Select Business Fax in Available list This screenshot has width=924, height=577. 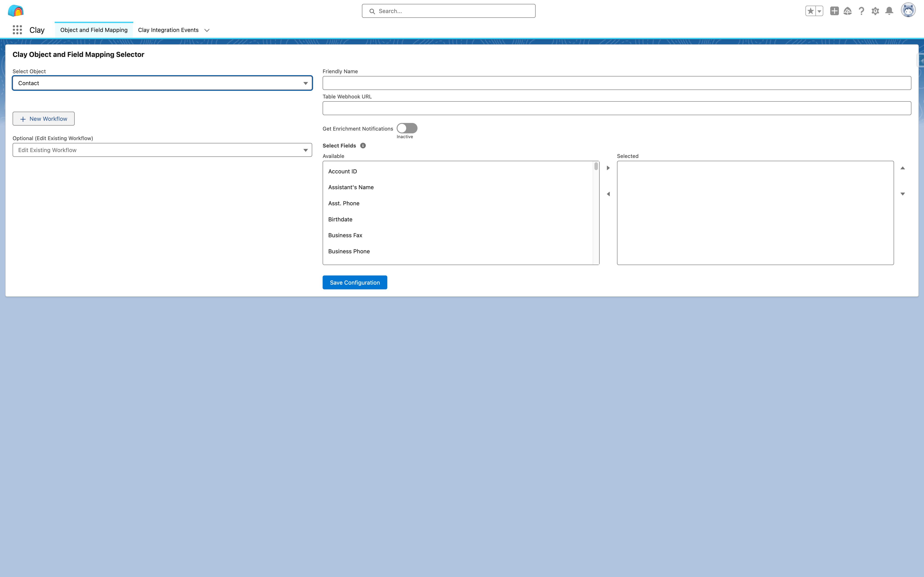tap(458, 235)
